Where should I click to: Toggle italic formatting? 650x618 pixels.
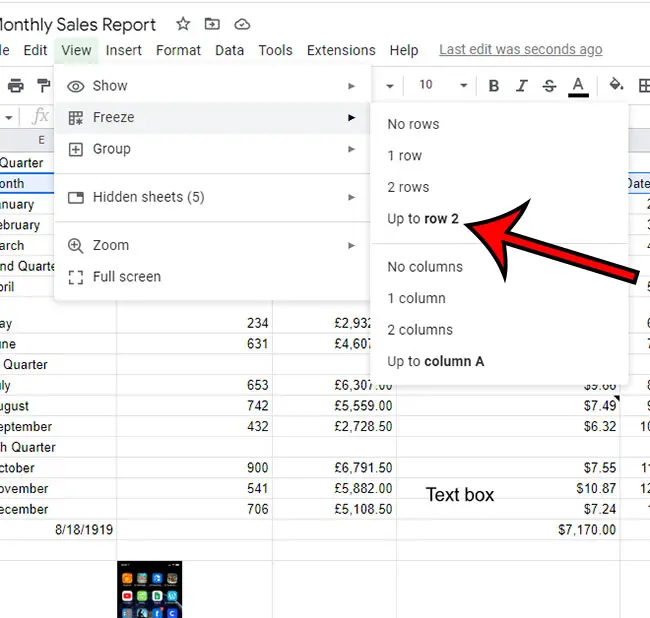click(x=521, y=86)
